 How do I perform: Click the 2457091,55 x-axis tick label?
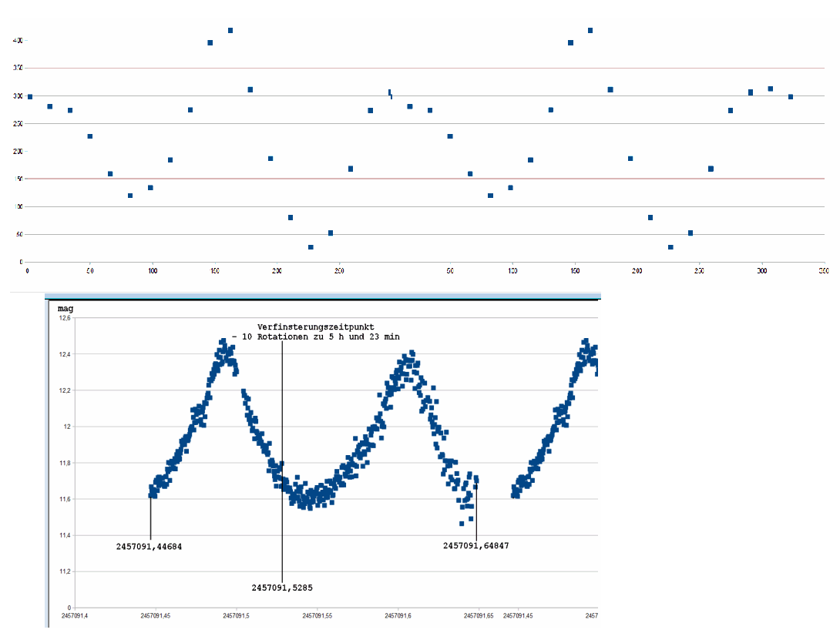(x=317, y=615)
